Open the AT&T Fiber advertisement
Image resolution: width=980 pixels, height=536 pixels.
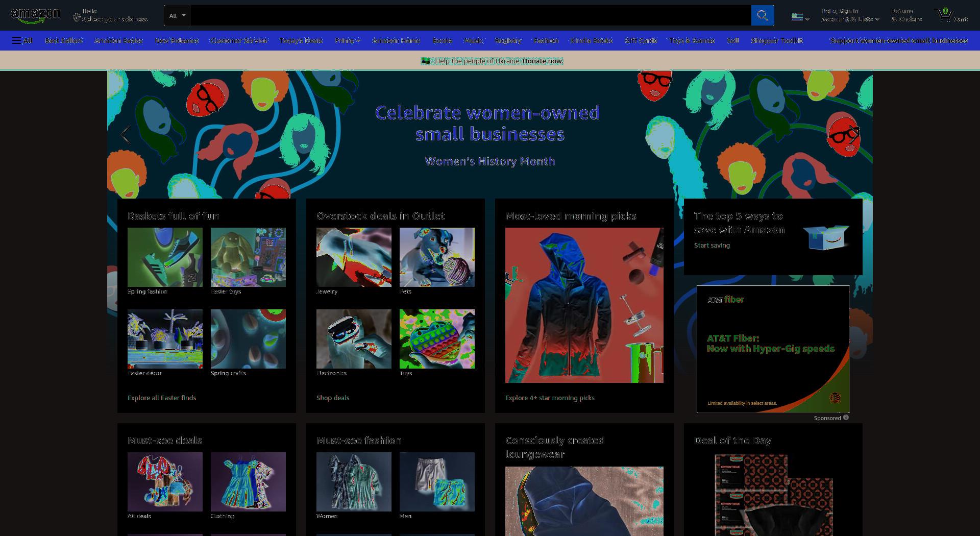773,349
